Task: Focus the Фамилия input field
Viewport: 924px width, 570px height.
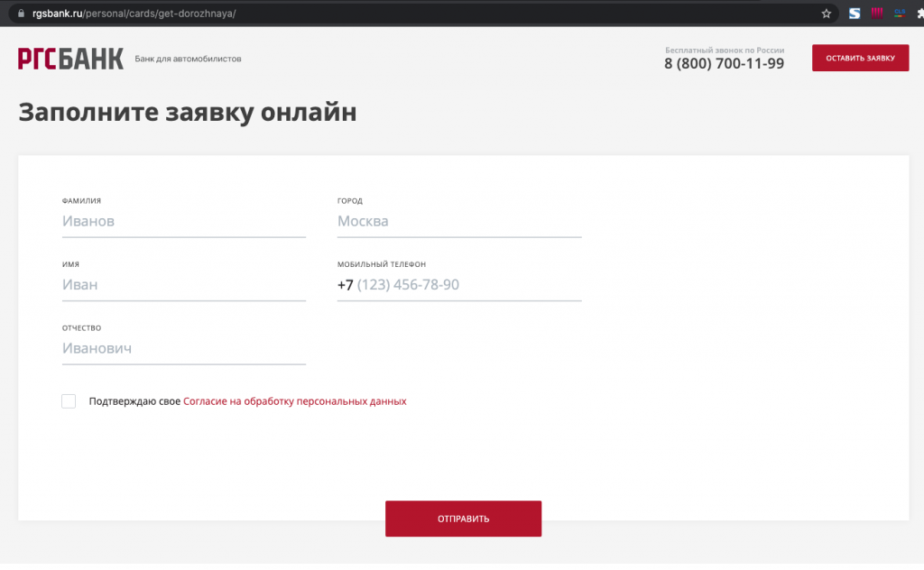Action: tap(184, 221)
